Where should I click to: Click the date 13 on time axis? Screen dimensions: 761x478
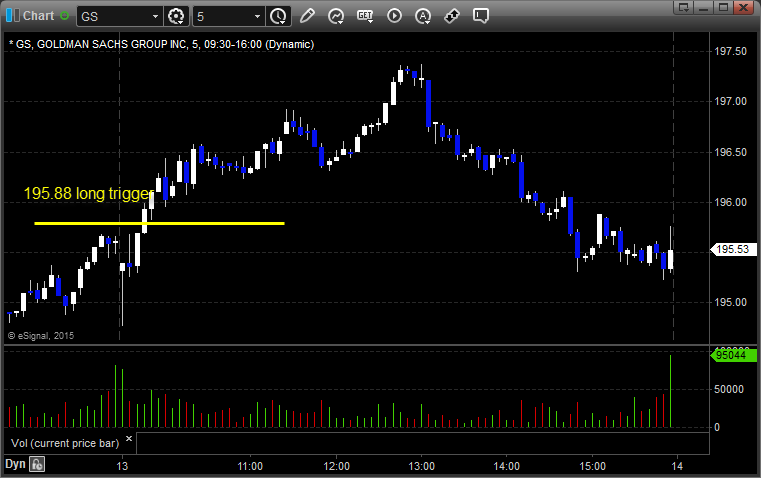click(122, 466)
